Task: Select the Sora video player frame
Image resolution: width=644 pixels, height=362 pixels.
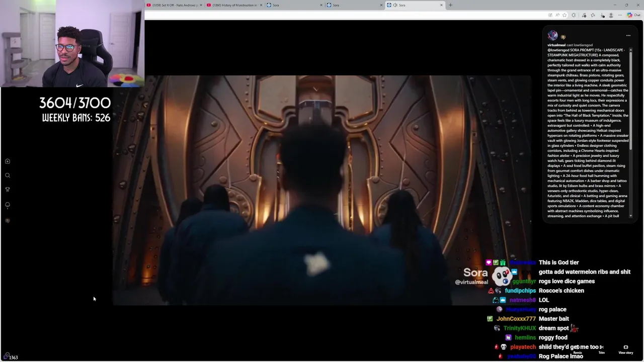Action: click(322, 190)
